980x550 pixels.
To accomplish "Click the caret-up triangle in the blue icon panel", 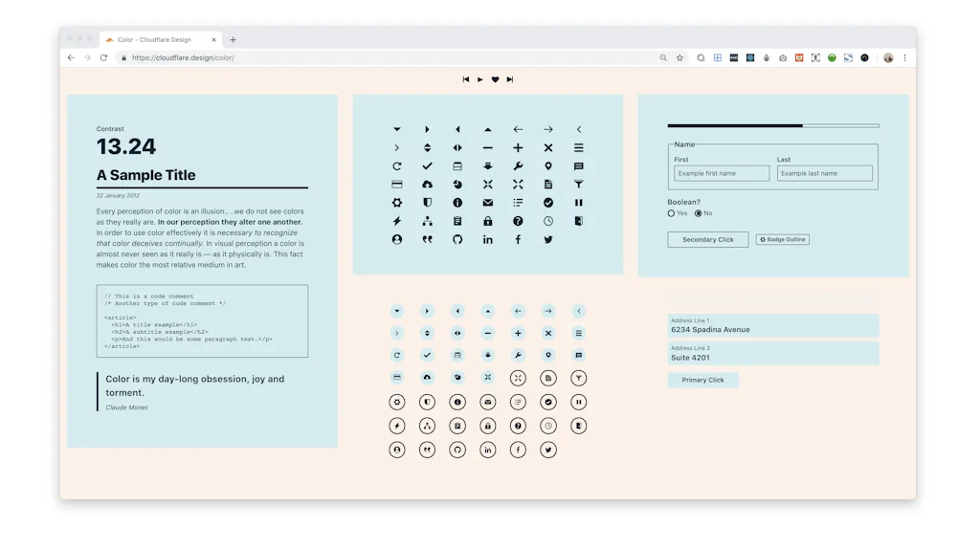I will (x=487, y=129).
